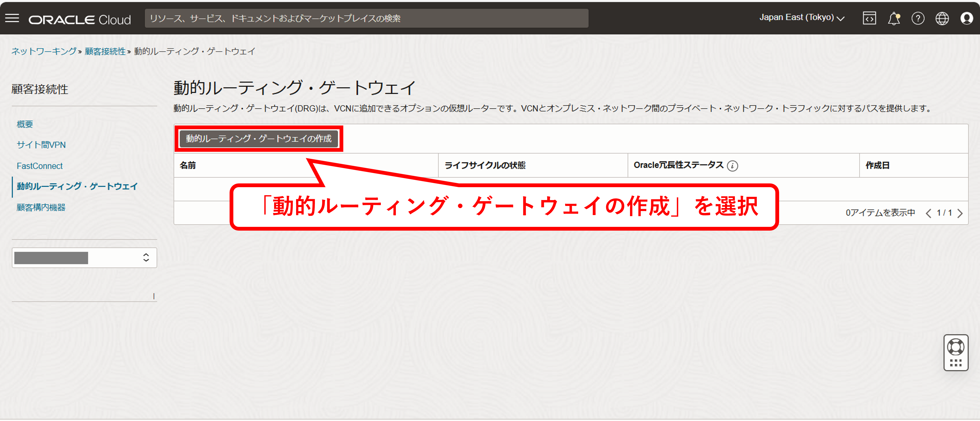
Task: Click 動的ルーティング・ゲートウェイの作成 button
Action: pos(258,139)
